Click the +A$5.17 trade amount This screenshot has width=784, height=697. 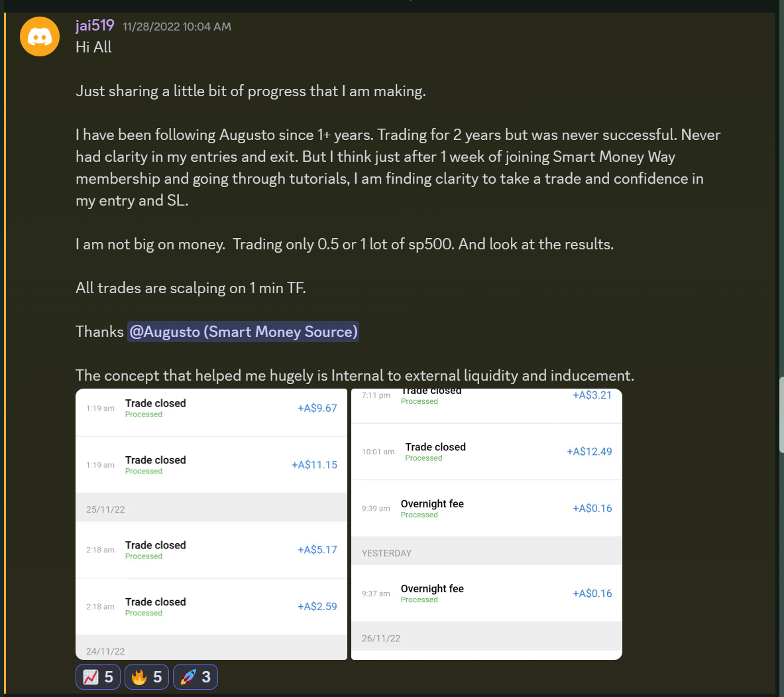coord(317,550)
